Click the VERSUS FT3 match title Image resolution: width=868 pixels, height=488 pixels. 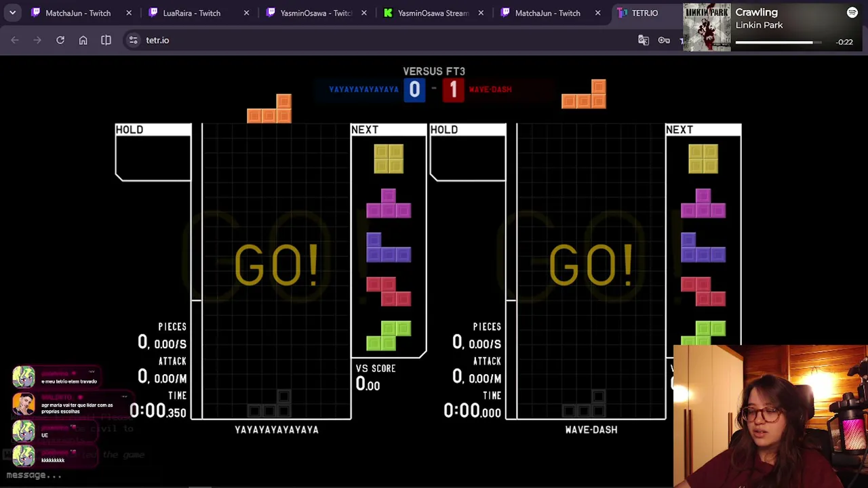coord(434,71)
